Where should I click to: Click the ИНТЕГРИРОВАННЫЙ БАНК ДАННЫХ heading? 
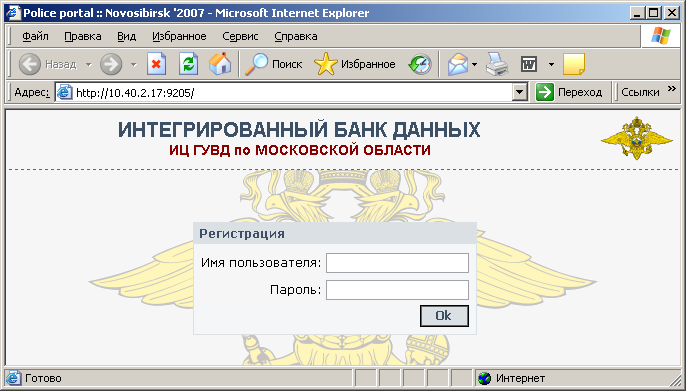299,130
